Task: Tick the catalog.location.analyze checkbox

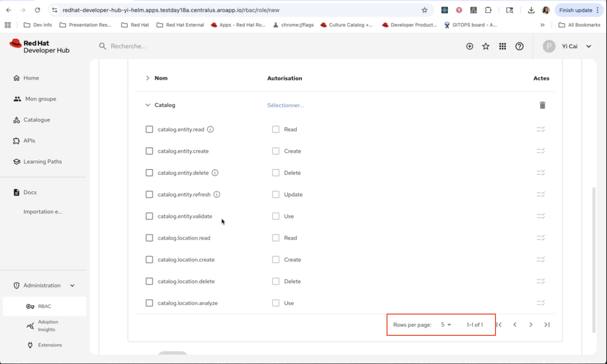Action: [149, 303]
